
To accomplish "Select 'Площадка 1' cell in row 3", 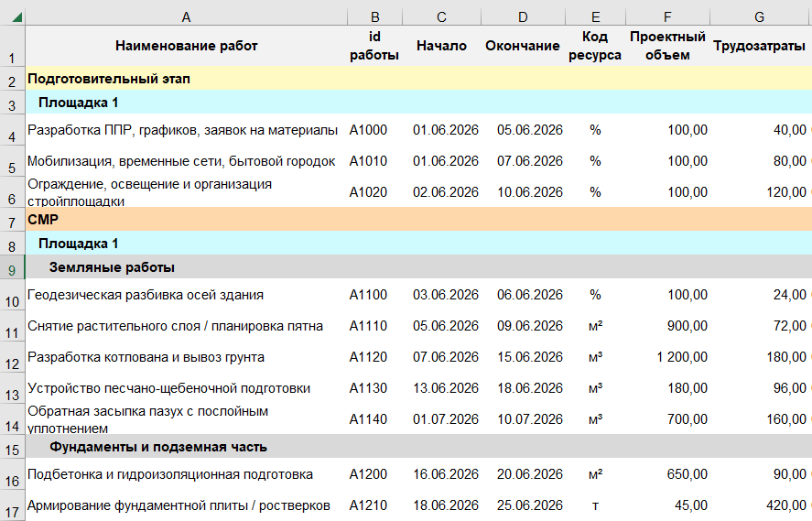I will click(x=187, y=102).
